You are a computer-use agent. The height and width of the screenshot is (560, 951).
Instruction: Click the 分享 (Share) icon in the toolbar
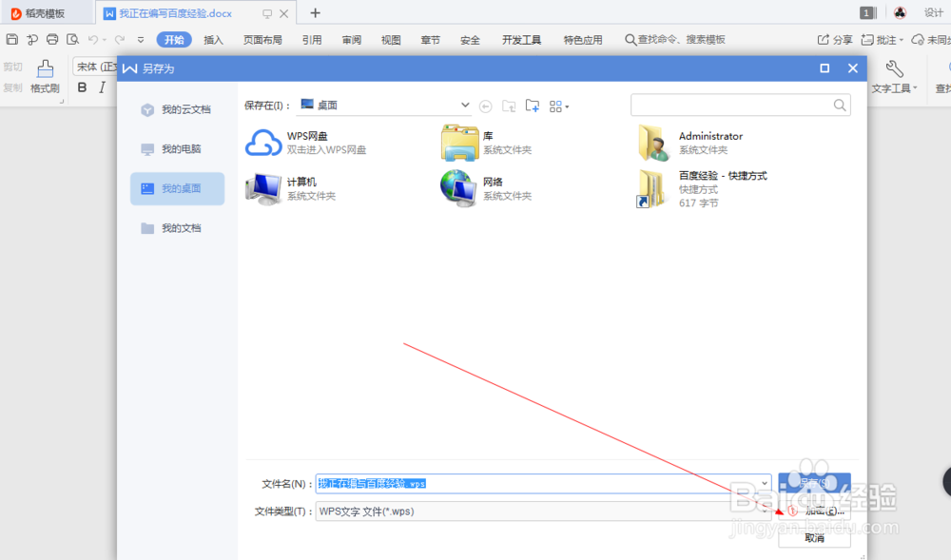(823, 39)
